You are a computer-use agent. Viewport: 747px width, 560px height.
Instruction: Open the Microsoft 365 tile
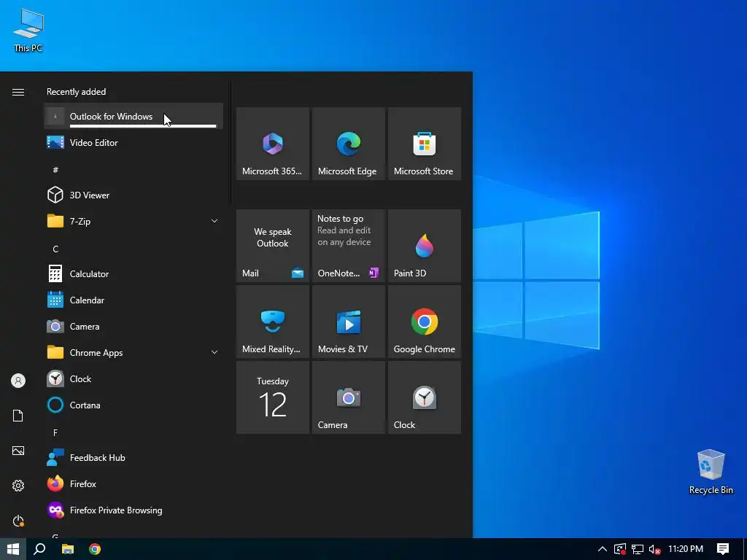[273, 144]
